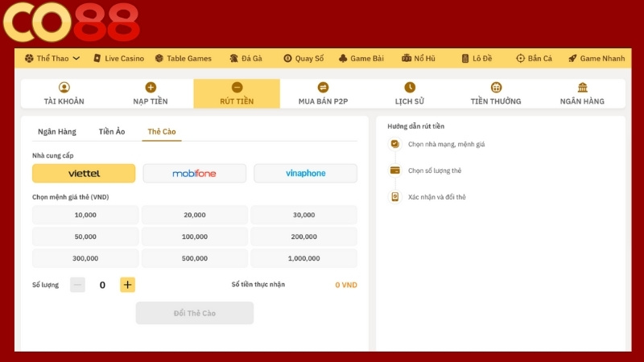Click the Game Bài club icon
644x362 pixels.
click(343, 58)
